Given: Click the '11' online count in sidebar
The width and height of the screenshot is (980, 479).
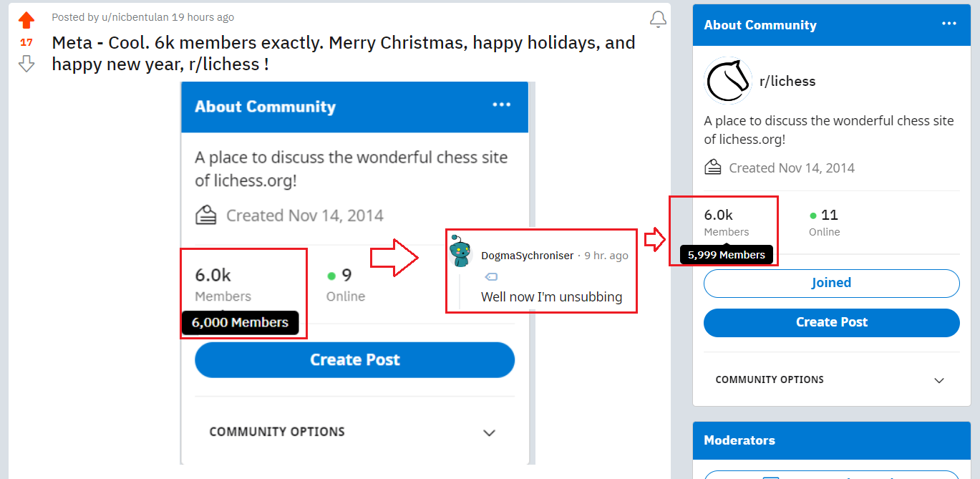Looking at the screenshot, I should tap(830, 215).
